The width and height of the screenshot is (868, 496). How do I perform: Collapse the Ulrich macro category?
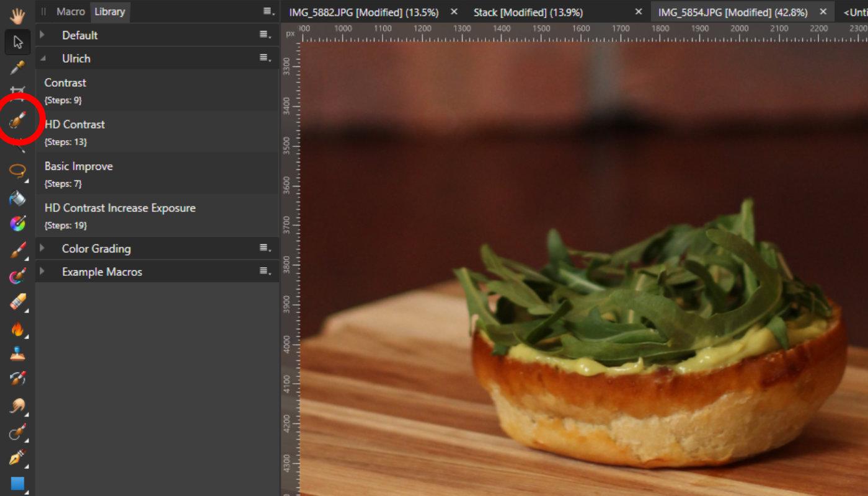point(42,58)
